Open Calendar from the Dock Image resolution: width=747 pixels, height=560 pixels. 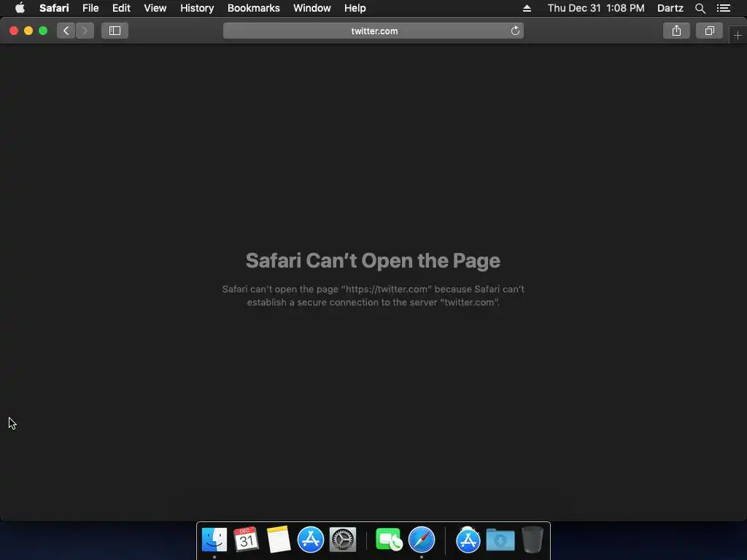[247, 540]
